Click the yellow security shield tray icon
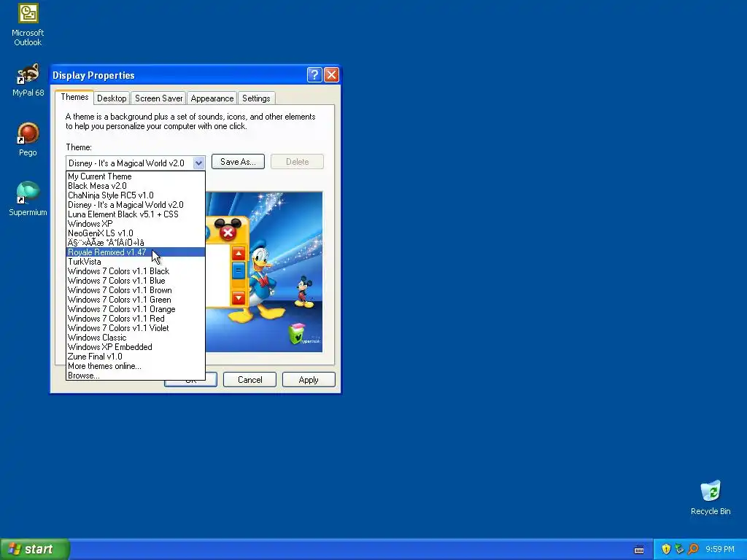 click(666, 549)
